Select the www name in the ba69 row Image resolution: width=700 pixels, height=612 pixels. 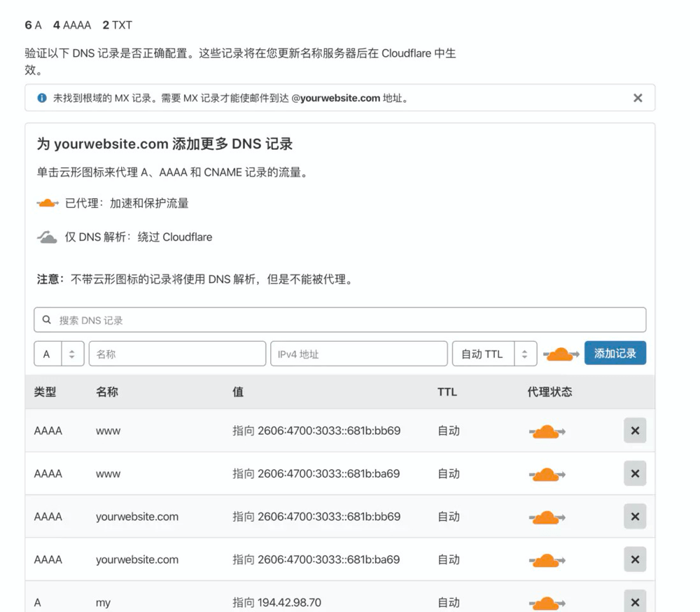point(108,474)
